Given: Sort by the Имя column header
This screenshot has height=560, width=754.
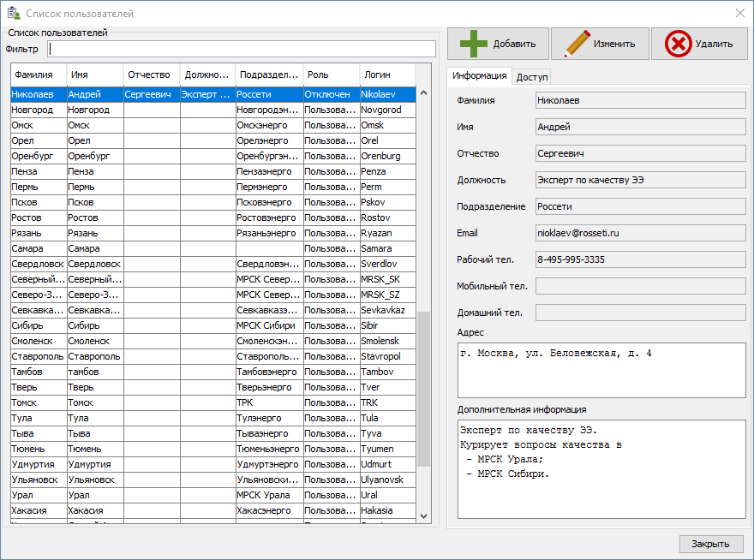Looking at the screenshot, I should (x=95, y=74).
